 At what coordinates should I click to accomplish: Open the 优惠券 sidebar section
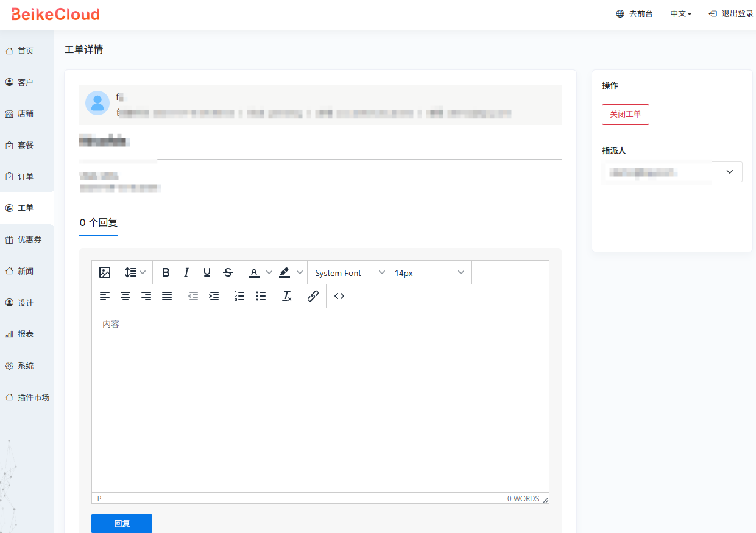click(x=27, y=239)
